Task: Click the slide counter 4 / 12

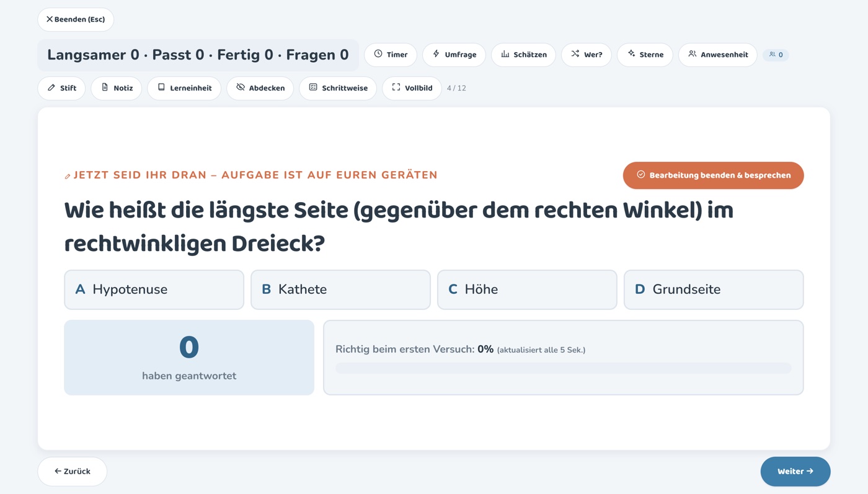Action: pyautogui.click(x=456, y=88)
